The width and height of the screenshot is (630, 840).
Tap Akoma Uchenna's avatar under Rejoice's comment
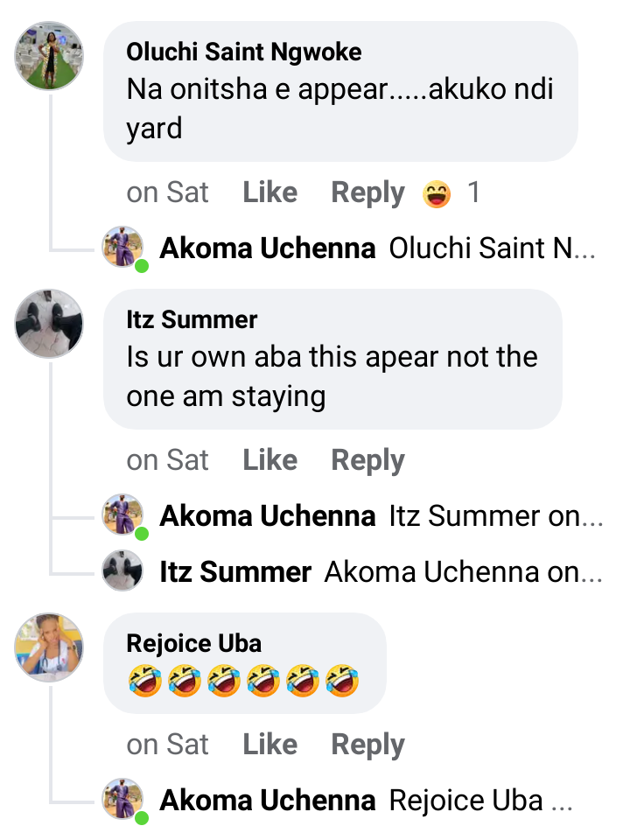(x=123, y=800)
